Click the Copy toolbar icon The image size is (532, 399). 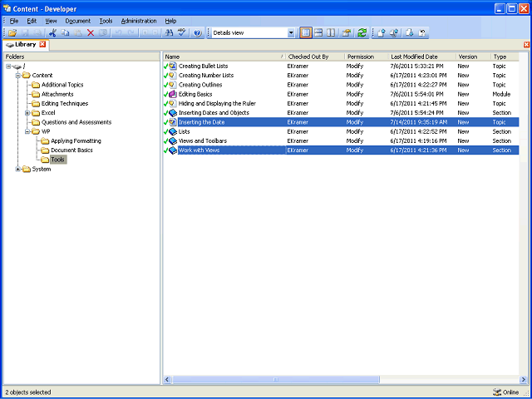pyautogui.click(x=65, y=33)
